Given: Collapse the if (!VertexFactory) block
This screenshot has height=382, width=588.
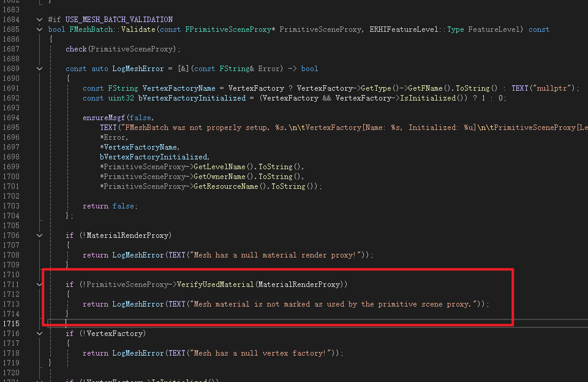Looking at the screenshot, I should (40, 334).
